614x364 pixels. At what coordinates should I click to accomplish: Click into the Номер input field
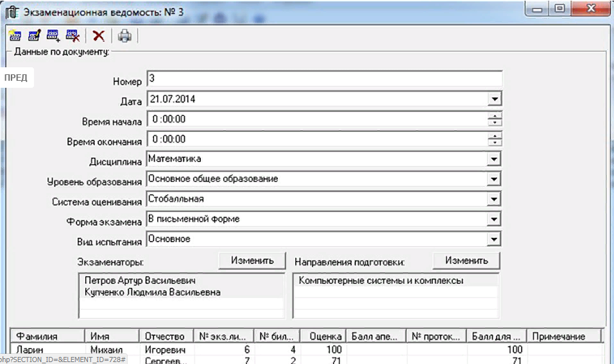tap(324, 79)
